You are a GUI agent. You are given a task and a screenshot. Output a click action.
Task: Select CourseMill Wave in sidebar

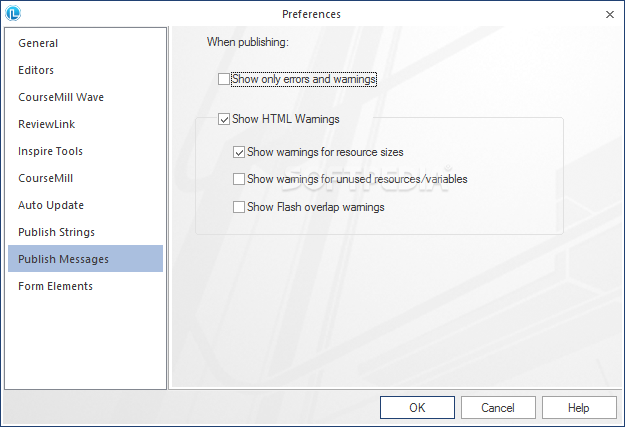point(85,97)
